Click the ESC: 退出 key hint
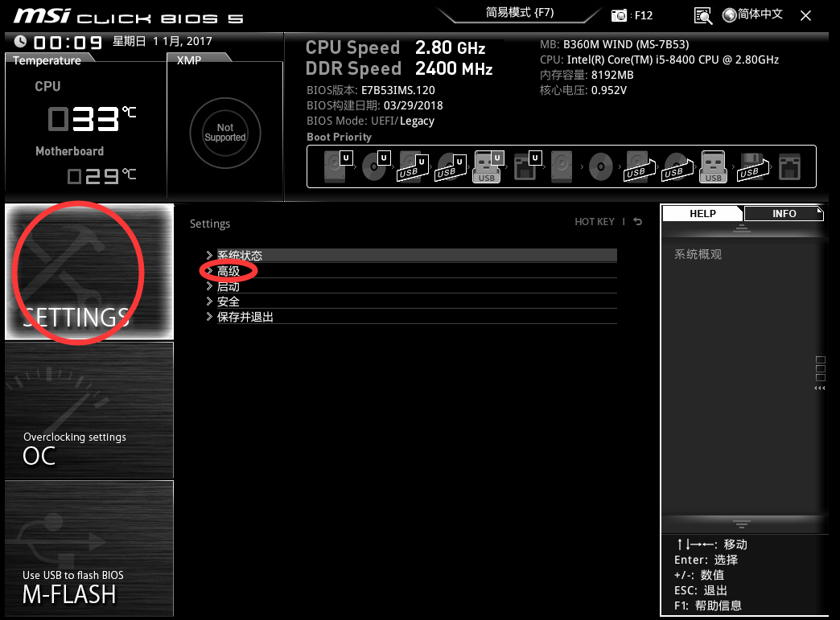Screen dimensions: 840x620 click(701, 590)
